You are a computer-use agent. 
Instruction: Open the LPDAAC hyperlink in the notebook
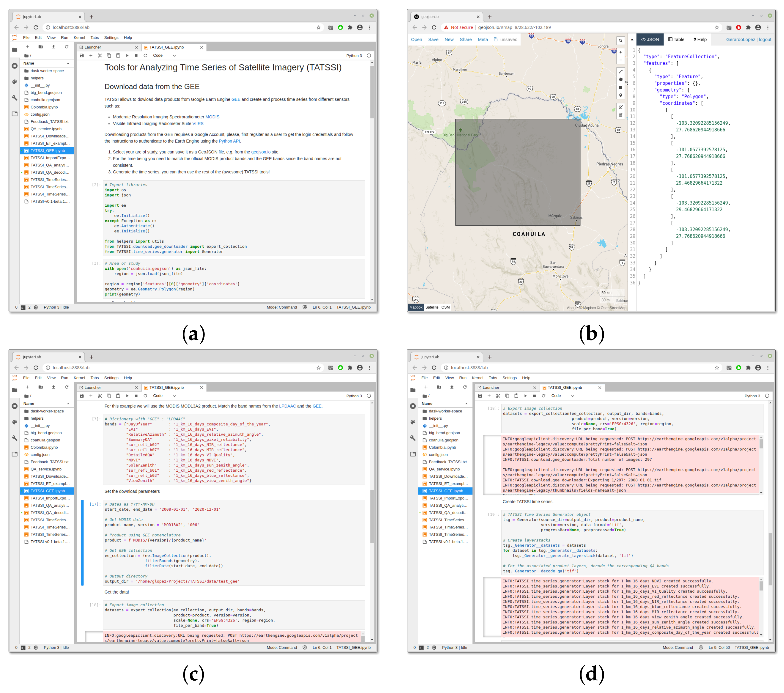tap(287, 406)
